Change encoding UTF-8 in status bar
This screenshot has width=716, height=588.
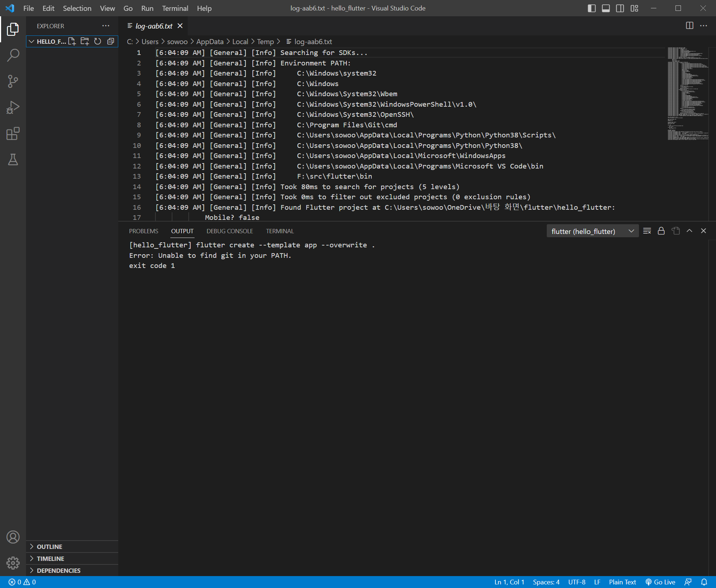tap(576, 582)
